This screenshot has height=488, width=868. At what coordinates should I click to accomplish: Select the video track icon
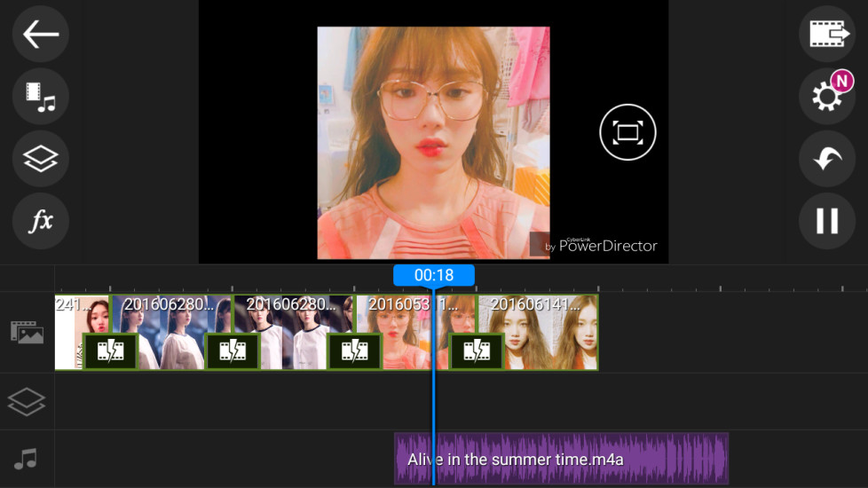coord(27,333)
